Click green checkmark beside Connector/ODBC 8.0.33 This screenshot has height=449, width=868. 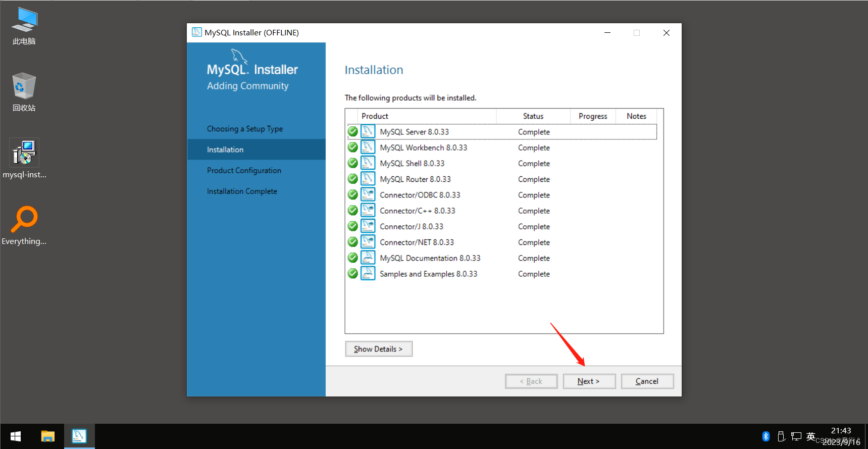[353, 194]
